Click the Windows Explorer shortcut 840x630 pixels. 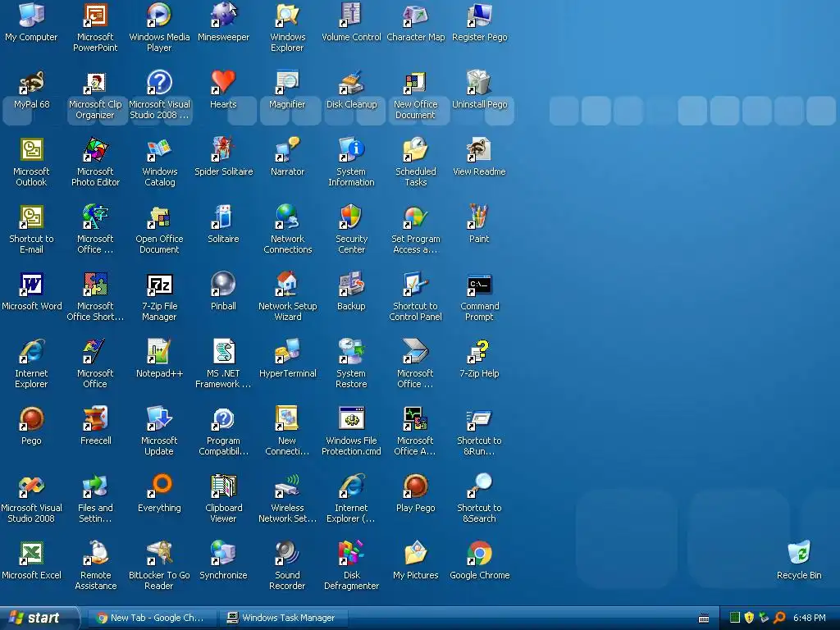coord(287,15)
